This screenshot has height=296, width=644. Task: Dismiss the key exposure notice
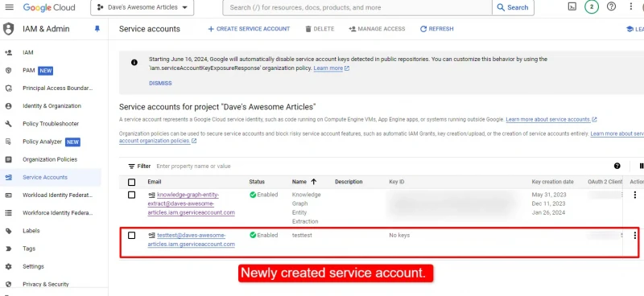[x=160, y=83]
